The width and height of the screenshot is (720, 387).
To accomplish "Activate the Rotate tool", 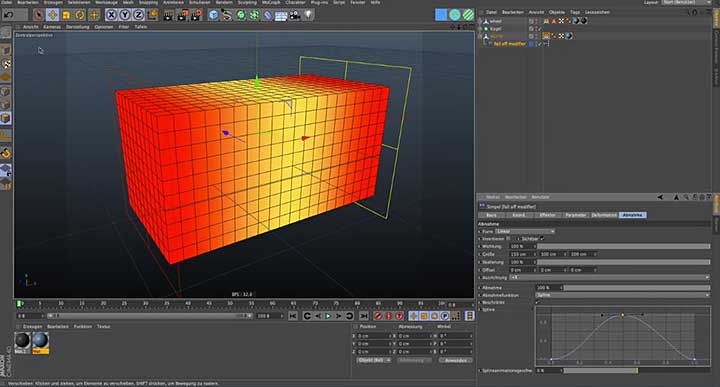I will (80, 15).
